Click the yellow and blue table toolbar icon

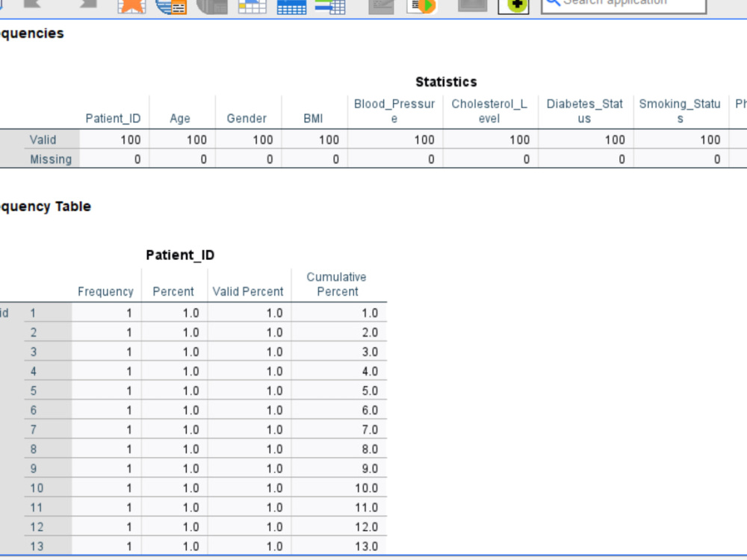point(252,6)
